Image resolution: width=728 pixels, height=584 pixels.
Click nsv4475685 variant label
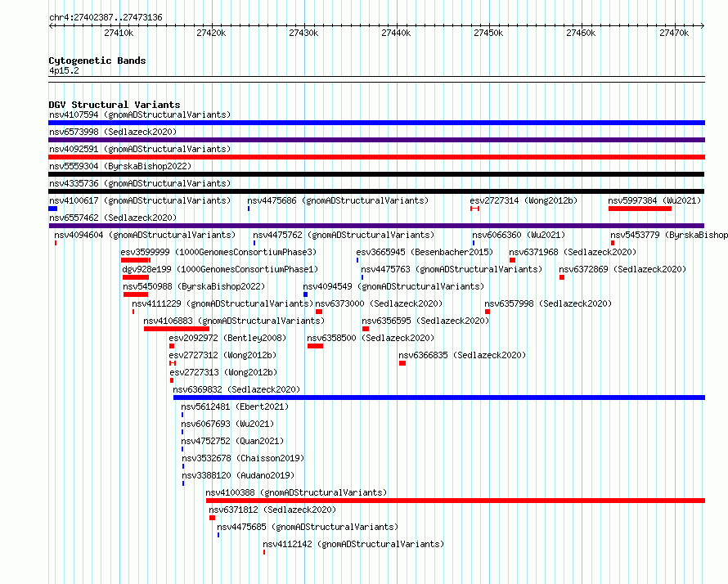point(308,527)
